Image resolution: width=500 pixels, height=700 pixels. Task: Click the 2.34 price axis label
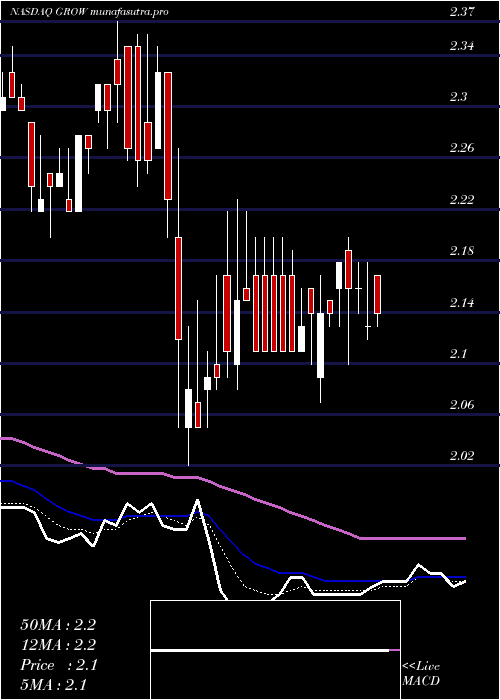click(462, 46)
